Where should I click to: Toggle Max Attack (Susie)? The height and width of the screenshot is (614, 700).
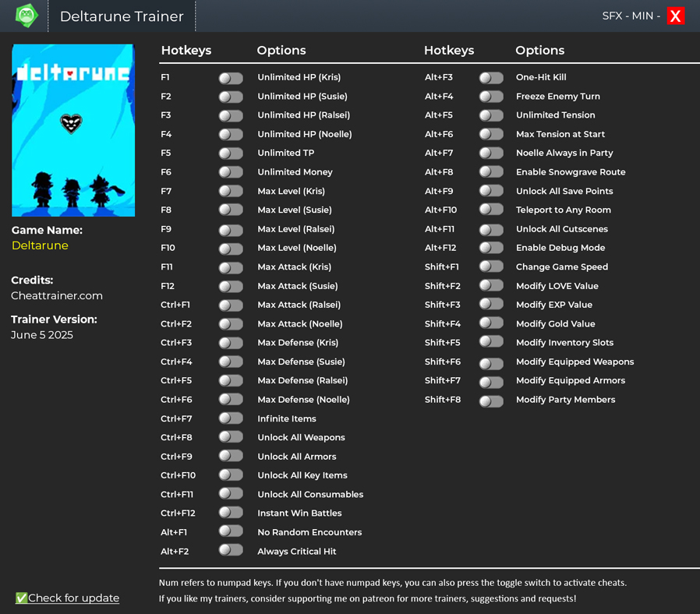pos(231,287)
